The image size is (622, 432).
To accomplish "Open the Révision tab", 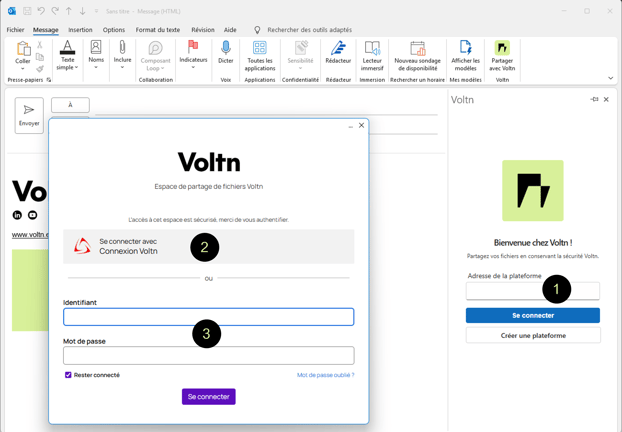I will coord(203,30).
